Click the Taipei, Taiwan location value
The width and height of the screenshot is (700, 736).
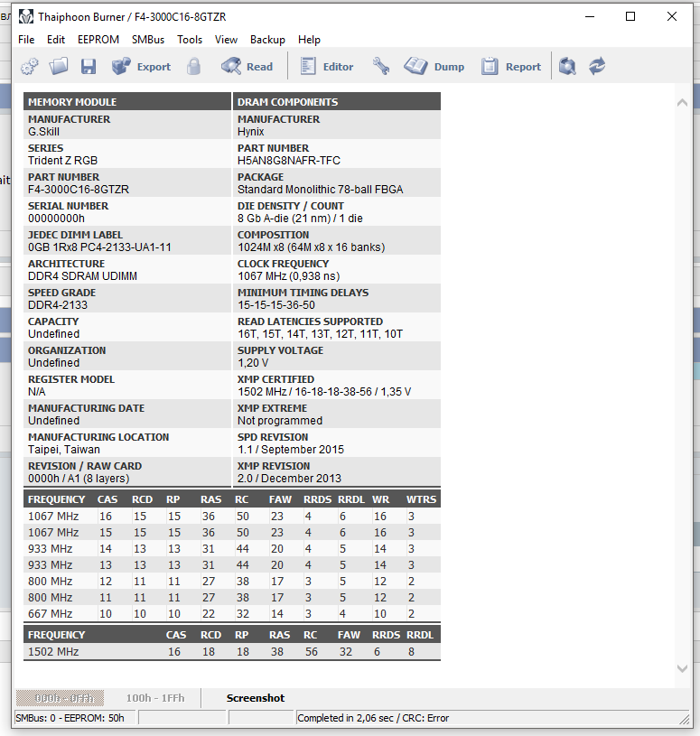[x=64, y=450]
